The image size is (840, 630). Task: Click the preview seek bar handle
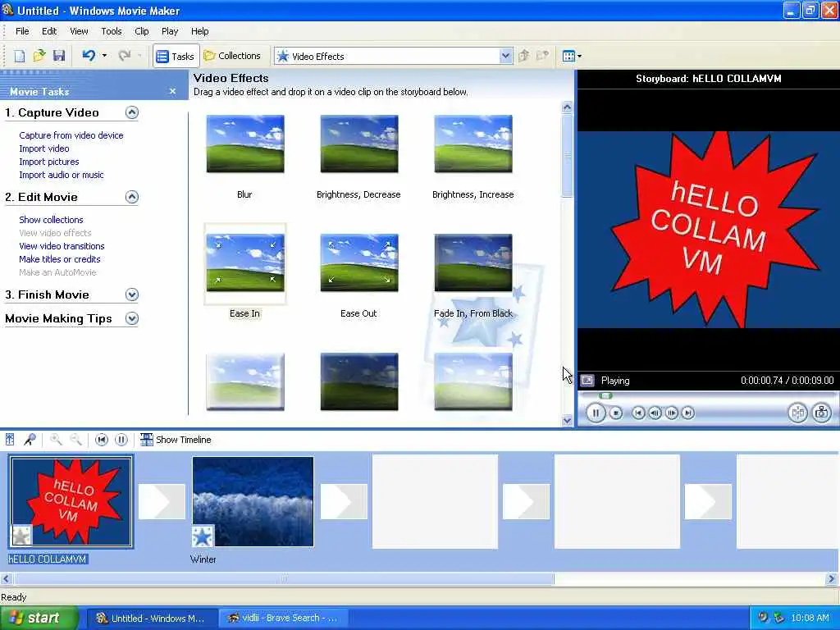coord(605,396)
